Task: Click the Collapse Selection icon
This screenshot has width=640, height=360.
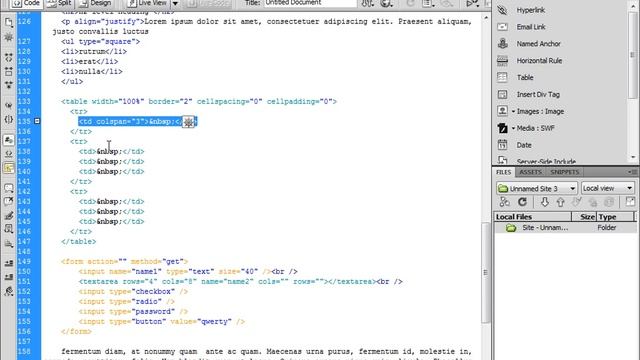Action: tap(9, 71)
